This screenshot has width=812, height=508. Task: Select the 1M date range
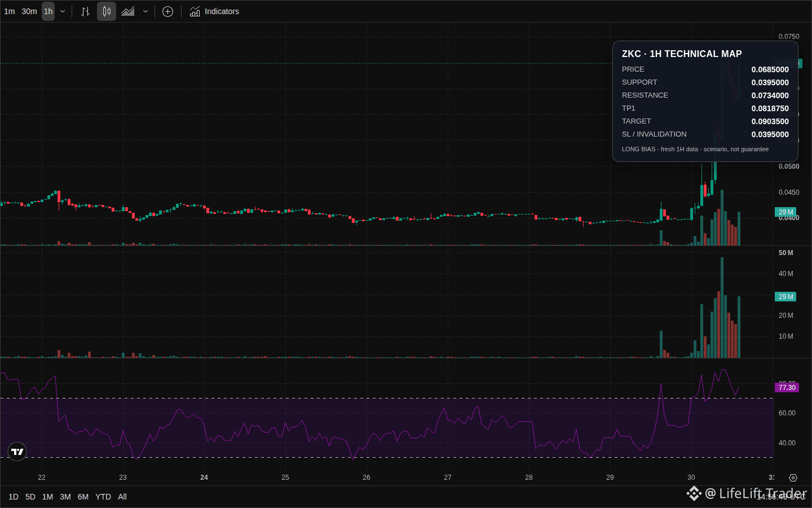click(47, 497)
